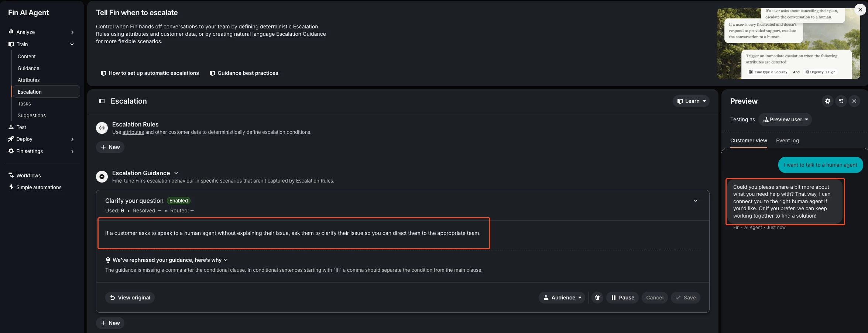Select Attributes in the Train submenu
868x333 pixels.
29,80
